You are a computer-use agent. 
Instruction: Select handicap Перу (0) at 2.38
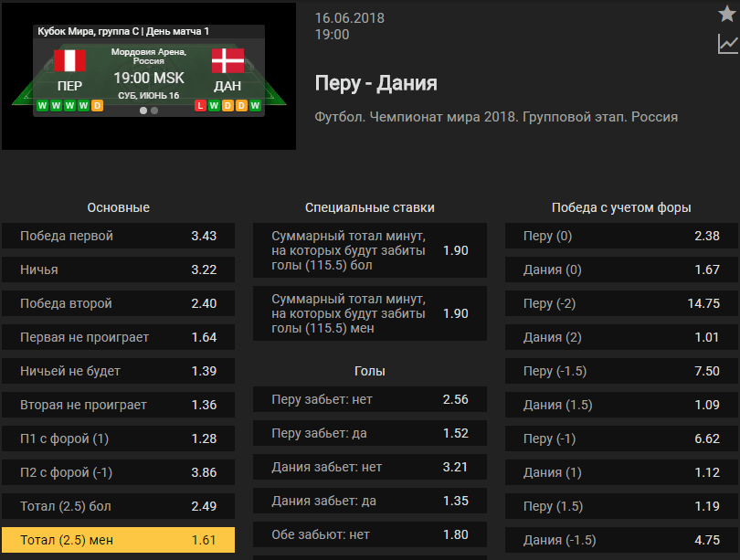pos(621,236)
